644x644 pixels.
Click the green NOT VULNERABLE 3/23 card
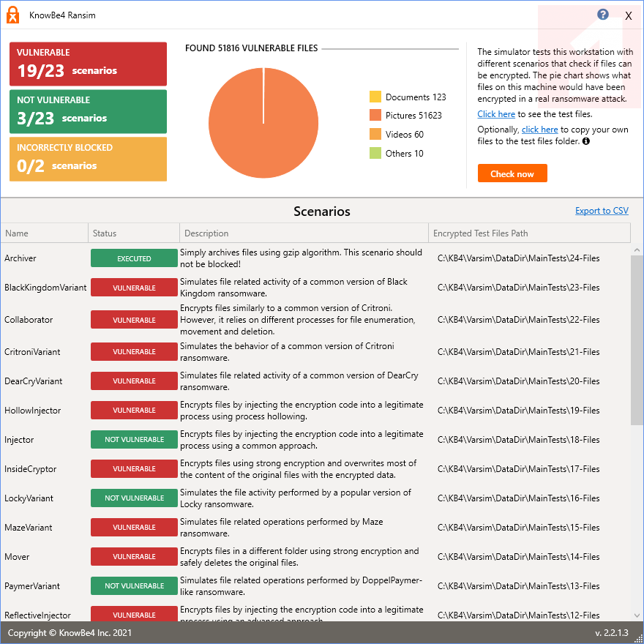88,112
